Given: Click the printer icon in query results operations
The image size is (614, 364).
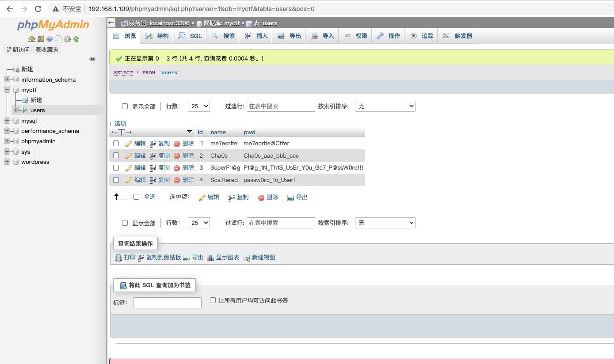Looking at the screenshot, I should [x=118, y=258].
